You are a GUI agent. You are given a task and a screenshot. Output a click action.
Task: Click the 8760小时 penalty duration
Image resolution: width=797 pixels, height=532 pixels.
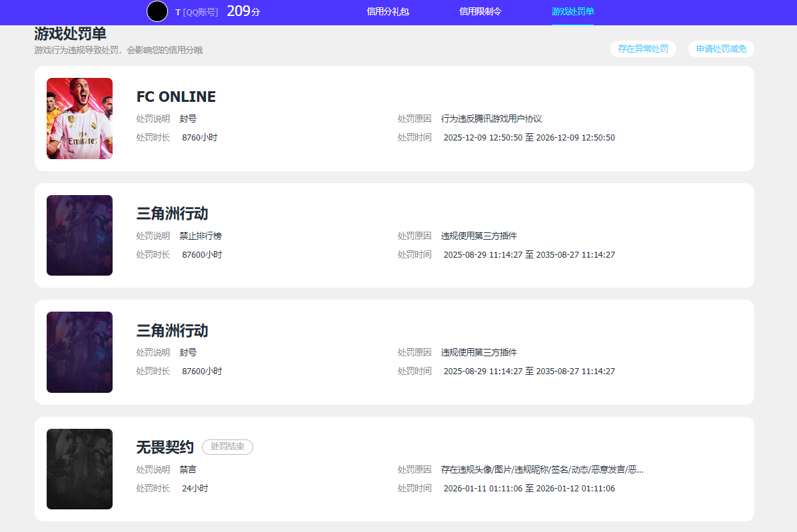point(199,138)
